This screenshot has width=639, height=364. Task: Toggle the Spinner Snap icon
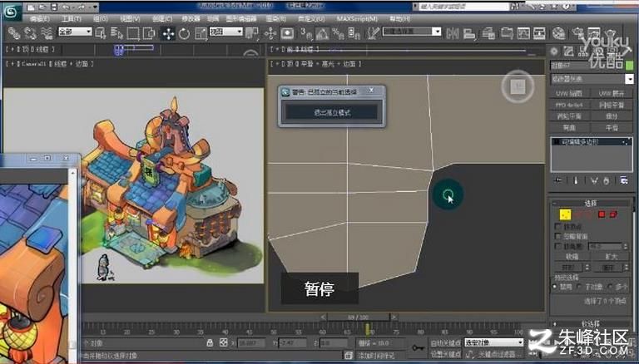354,33
